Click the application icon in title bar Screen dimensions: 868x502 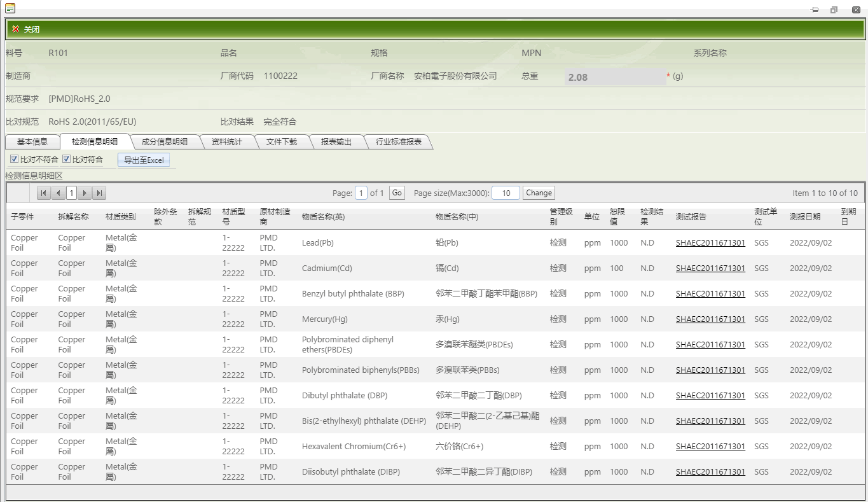point(10,8)
